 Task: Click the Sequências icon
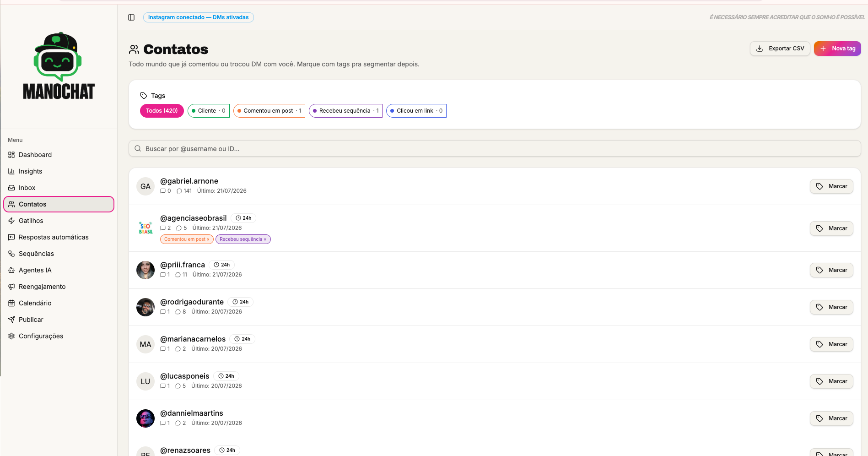pos(11,254)
